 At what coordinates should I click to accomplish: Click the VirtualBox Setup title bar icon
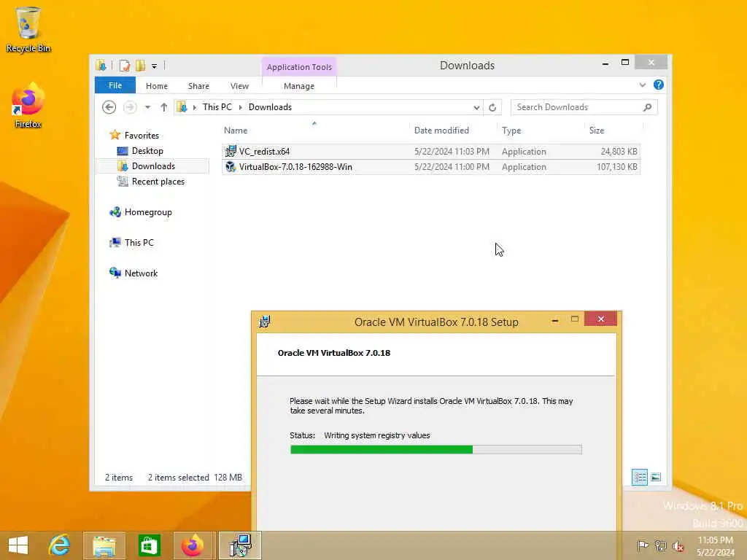pyautogui.click(x=265, y=322)
